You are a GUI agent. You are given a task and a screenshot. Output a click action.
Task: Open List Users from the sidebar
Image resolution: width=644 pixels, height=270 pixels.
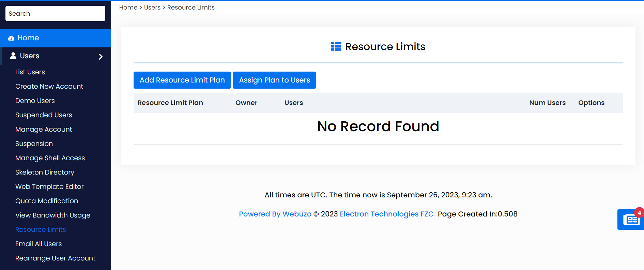(30, 72)
